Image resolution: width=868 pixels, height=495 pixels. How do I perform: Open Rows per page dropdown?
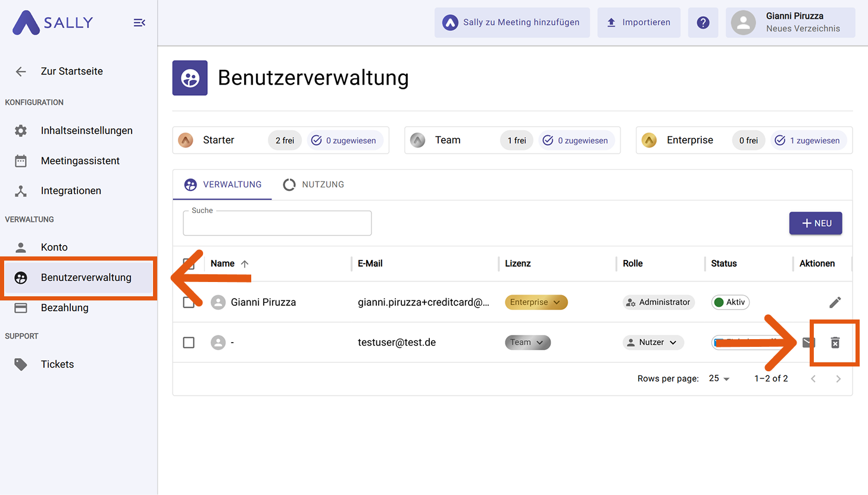click(719, 378)
